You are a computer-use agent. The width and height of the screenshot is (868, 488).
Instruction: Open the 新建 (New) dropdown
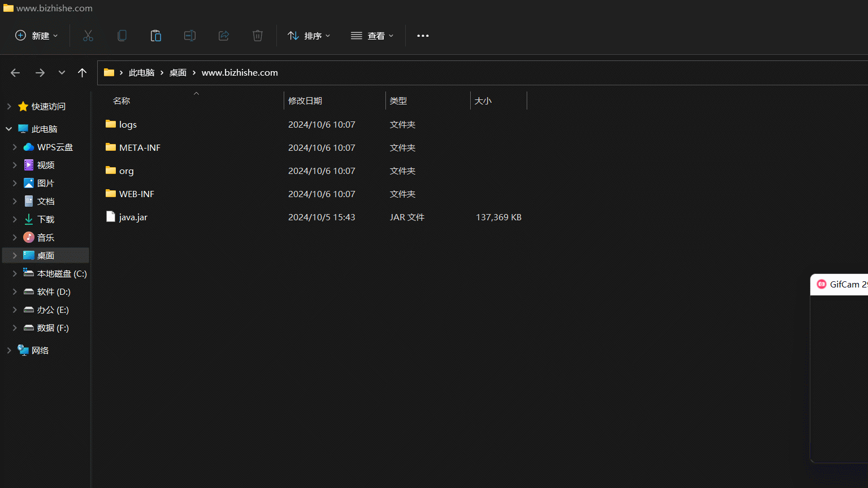[x=36, y=36]
